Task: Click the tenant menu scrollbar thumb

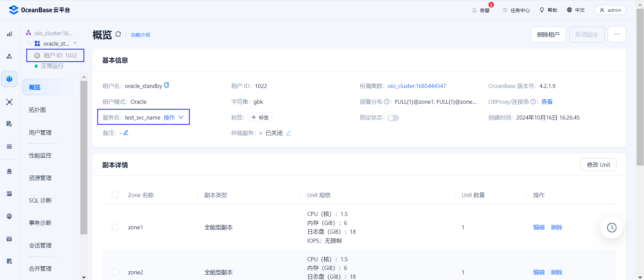Action: 84,157
